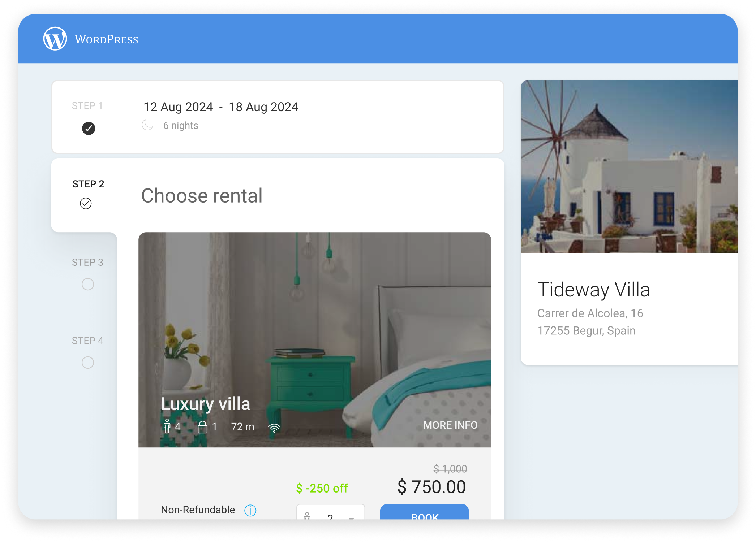The height and width of the screenshot is (542, 756).
Task: Select the STEP 1 label
Action: pos(87,106)
